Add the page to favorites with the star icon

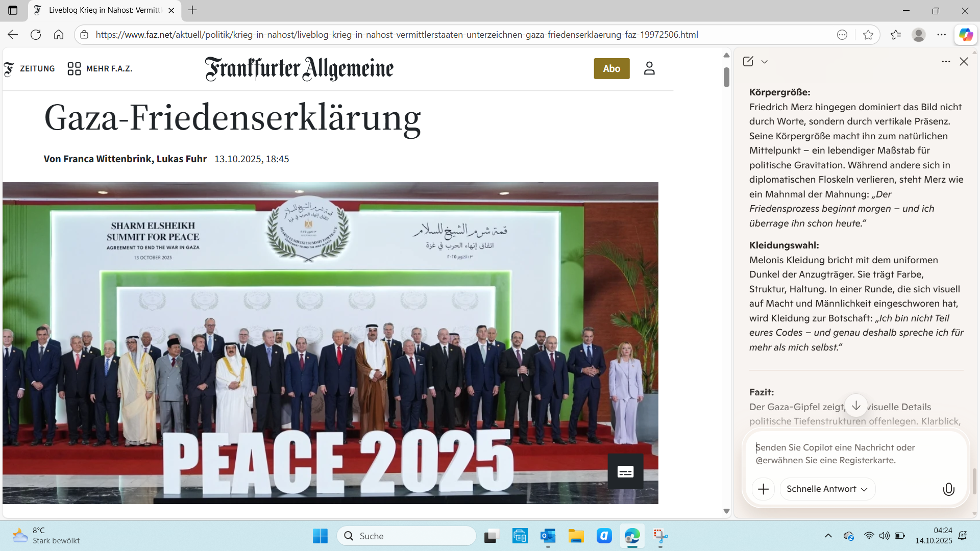868,35
